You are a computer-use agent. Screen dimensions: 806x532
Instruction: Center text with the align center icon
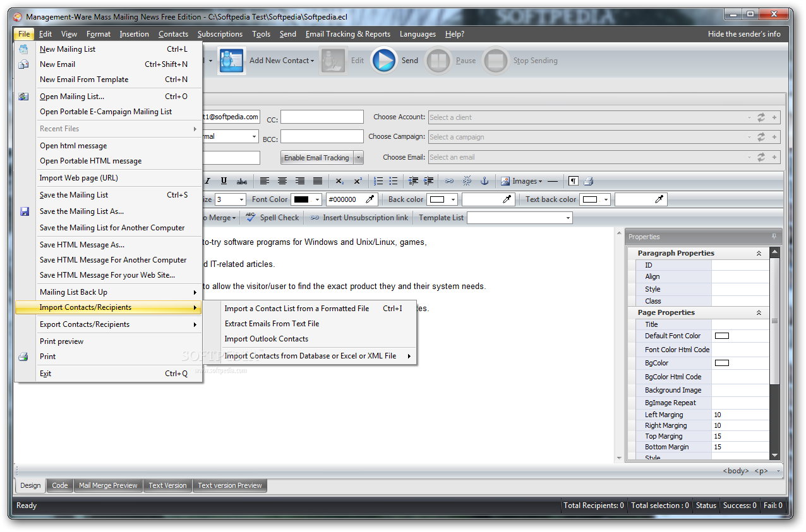[x=282, y=181]
